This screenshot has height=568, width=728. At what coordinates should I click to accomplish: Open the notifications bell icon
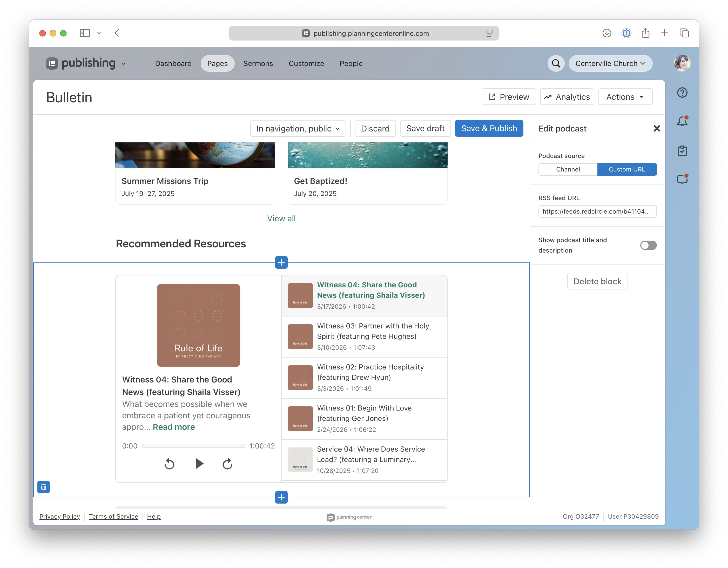point(682,121)
